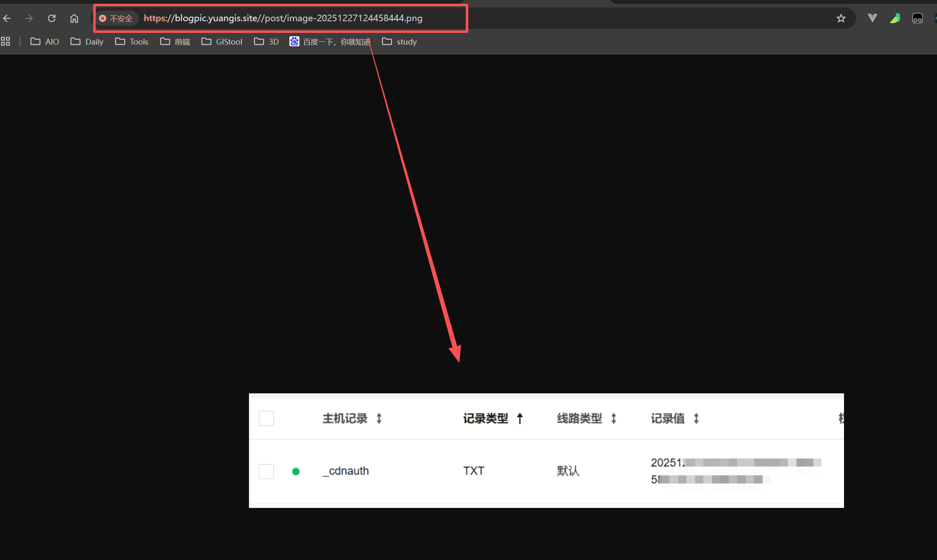Go to the browser home page
937x560 pixels.
tap(74, 18)
